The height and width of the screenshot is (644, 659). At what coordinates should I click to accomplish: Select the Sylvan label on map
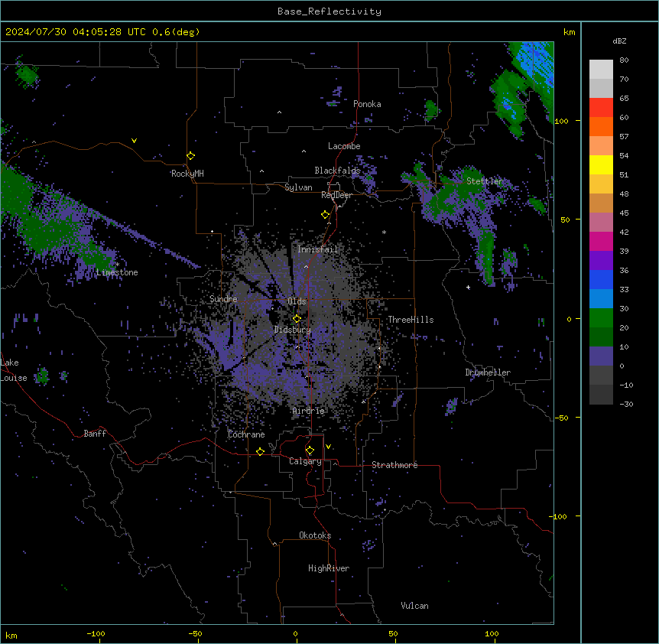coord(298,187)
